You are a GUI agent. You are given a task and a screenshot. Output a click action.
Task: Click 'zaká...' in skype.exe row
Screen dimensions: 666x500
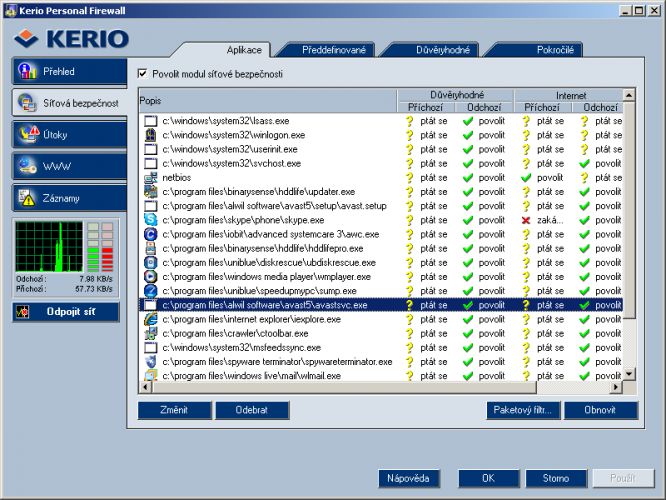tap(550, 220)
